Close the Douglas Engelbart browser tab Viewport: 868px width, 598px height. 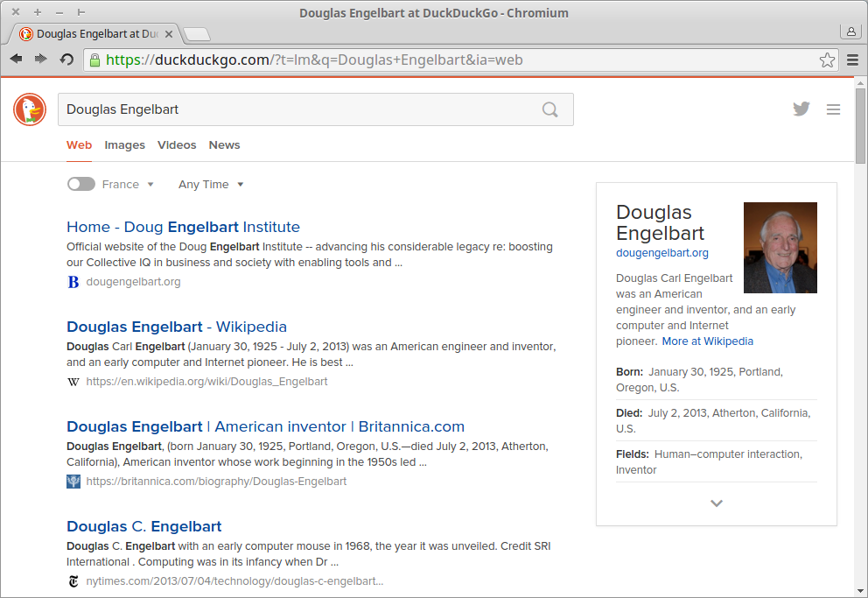(x=169, y=34)
